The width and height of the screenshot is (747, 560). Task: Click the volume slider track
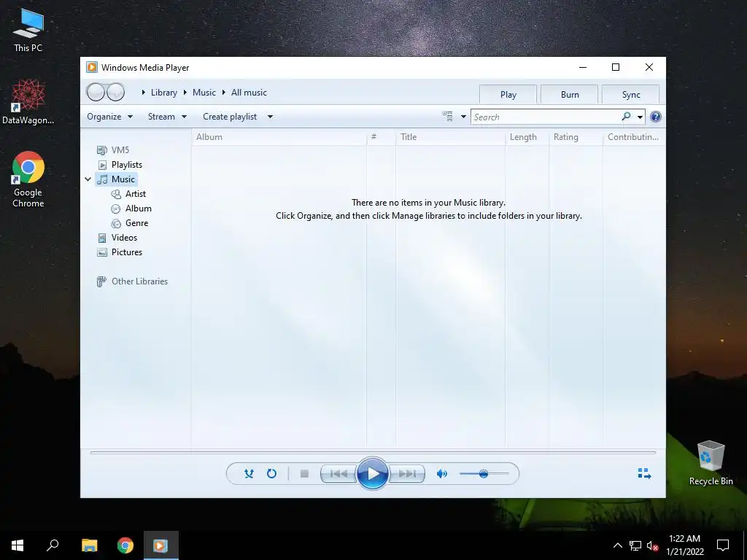coord(484,473)
